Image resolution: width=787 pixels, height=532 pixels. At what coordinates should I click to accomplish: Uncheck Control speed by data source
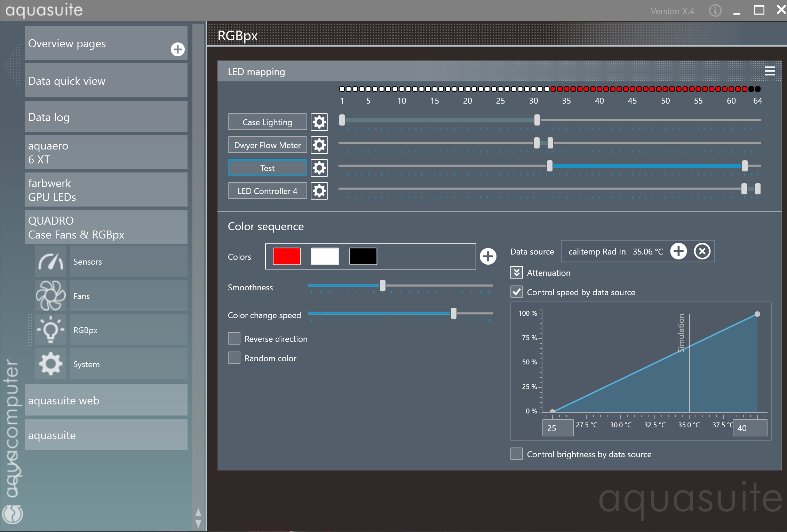tap(517, 292)
